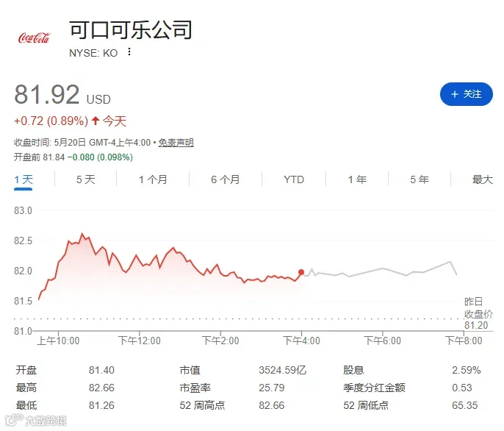Click the gray after-hours line on the chart
504x431 pixels.
[x=383, y=268]
